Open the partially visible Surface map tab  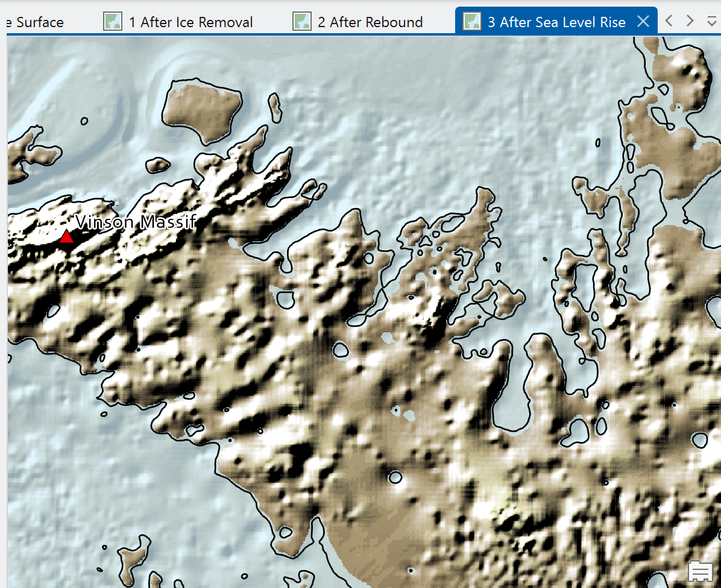click(x=35, y=22)
